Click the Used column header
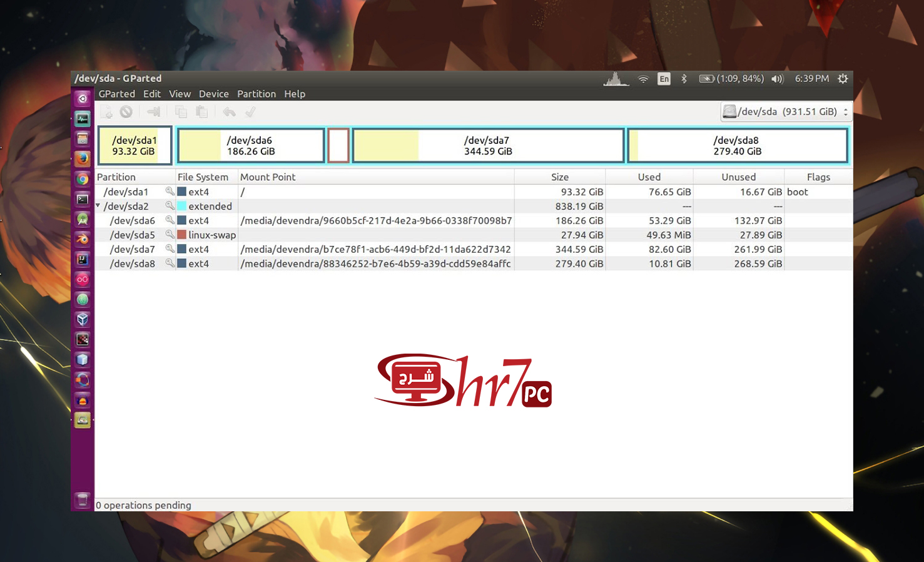This screenshot has width=924, height=562. [649, 177]
